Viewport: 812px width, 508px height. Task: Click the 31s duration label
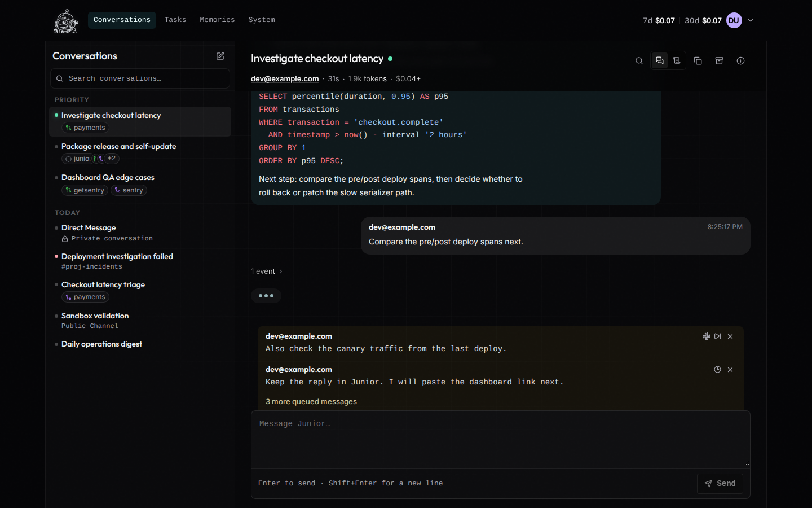click(333, 79)
